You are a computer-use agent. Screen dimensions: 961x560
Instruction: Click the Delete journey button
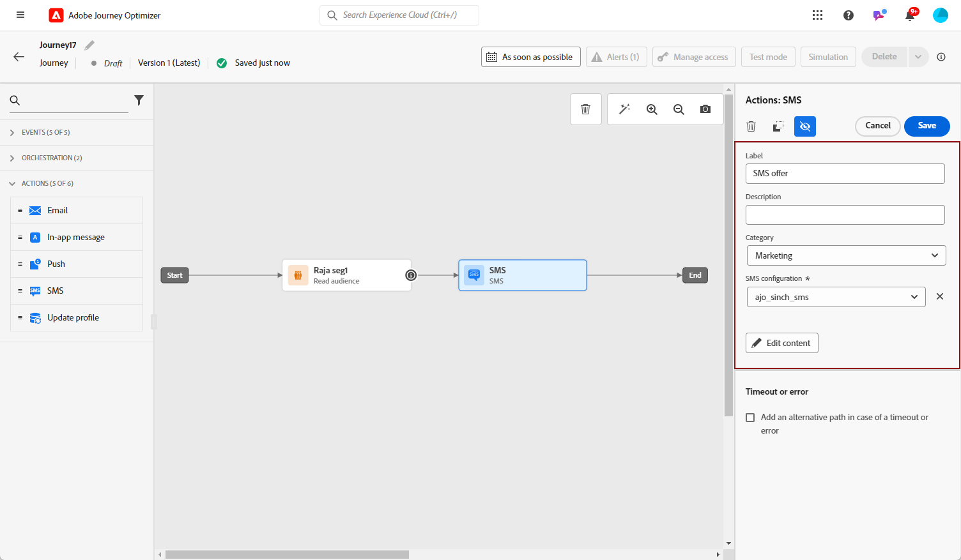884,57
